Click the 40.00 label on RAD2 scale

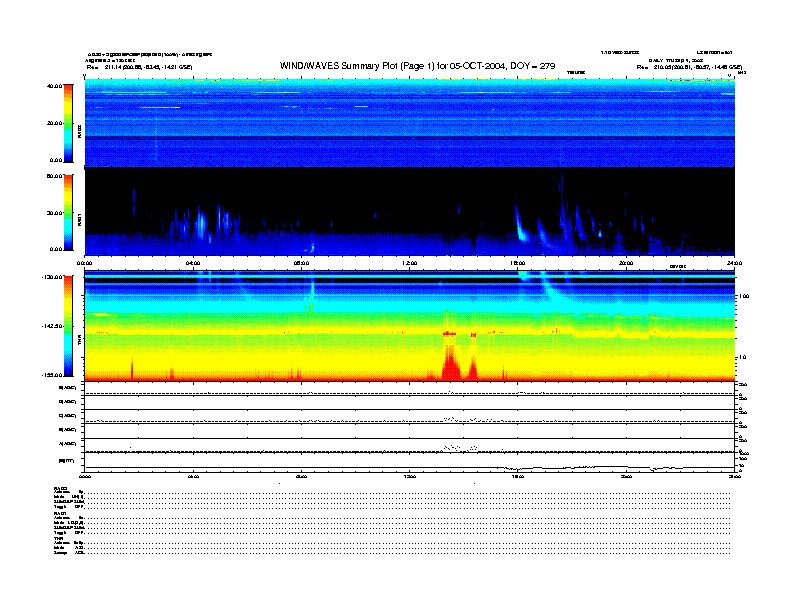pyautogui.click(x=53, y=86)
